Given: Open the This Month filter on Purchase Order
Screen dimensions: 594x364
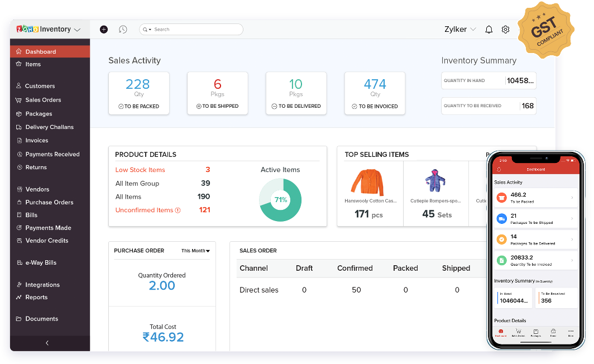Looking at the screenshot, I should (x=195, y=251).
